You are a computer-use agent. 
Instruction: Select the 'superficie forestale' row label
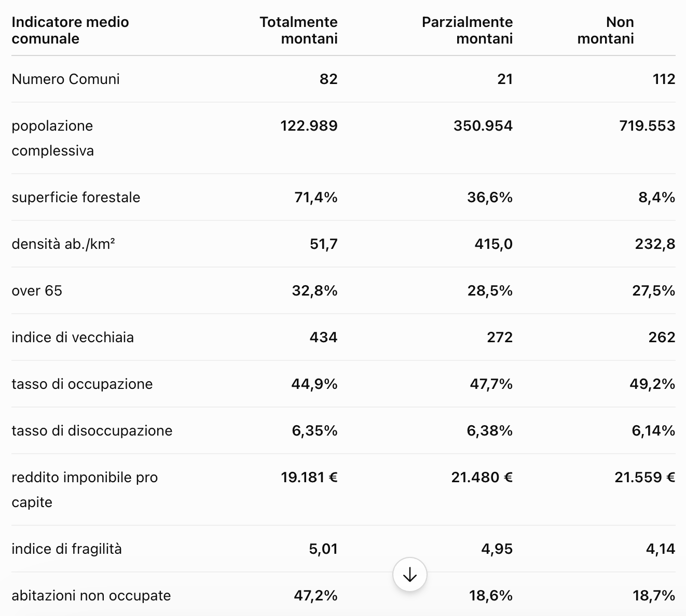(76, 197)
